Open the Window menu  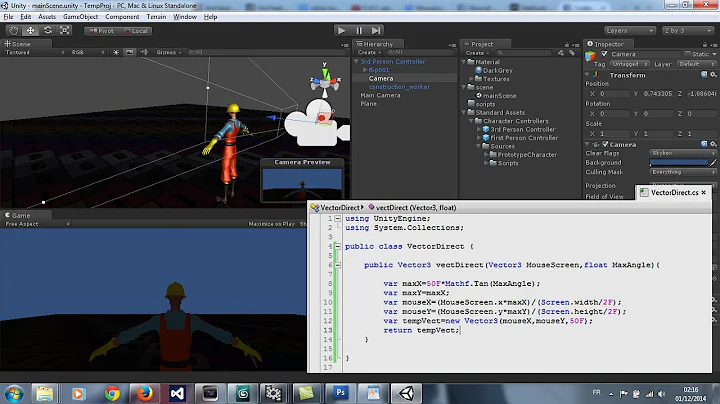point(185,17)
